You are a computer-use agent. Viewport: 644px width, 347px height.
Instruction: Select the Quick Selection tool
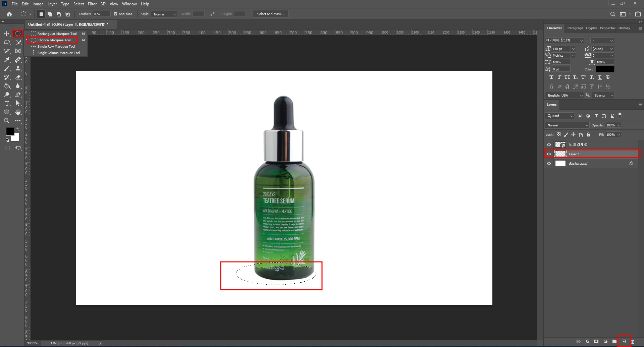click(18, 42)
